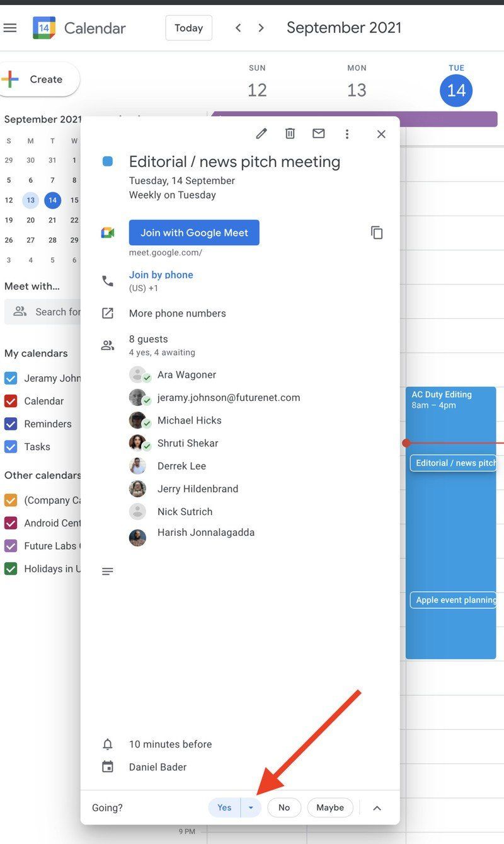Collapse the Going RSVP bar
Viewport: 504px width, 844px height.
(x=377, y=808)
